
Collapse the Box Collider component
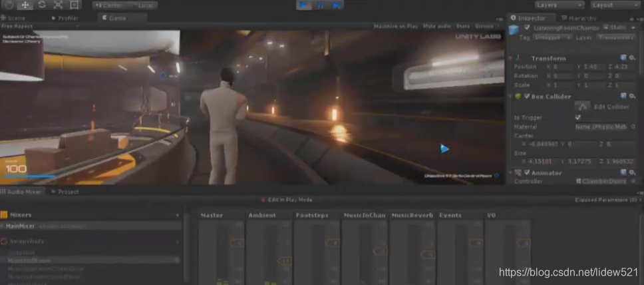click(x=510, y=97)
